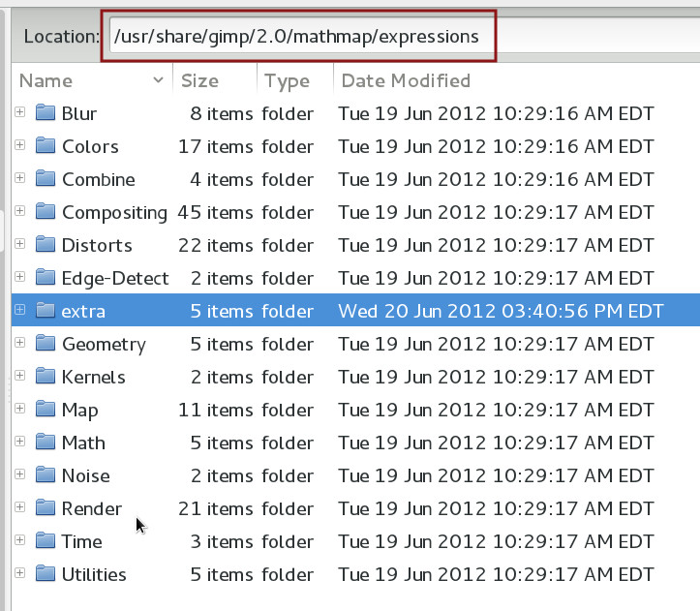Click the Math folder icon
This screenshot has width=700, height=611.
46,442
